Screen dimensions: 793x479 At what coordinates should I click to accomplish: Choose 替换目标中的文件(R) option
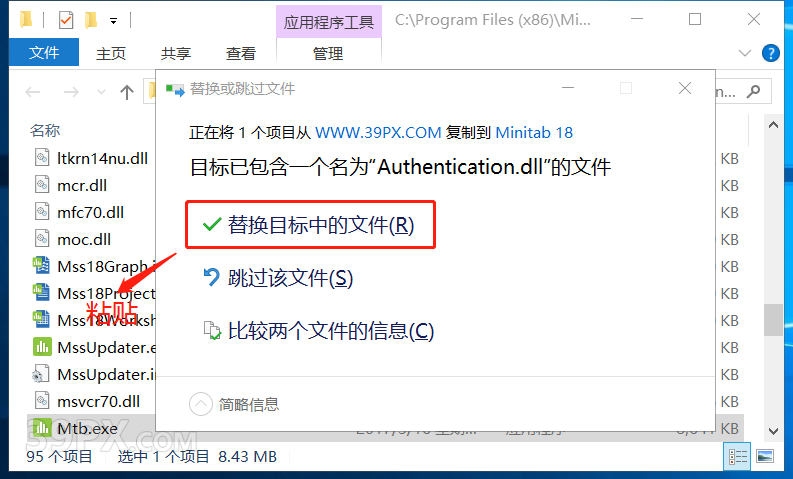(x=310, y=225)
